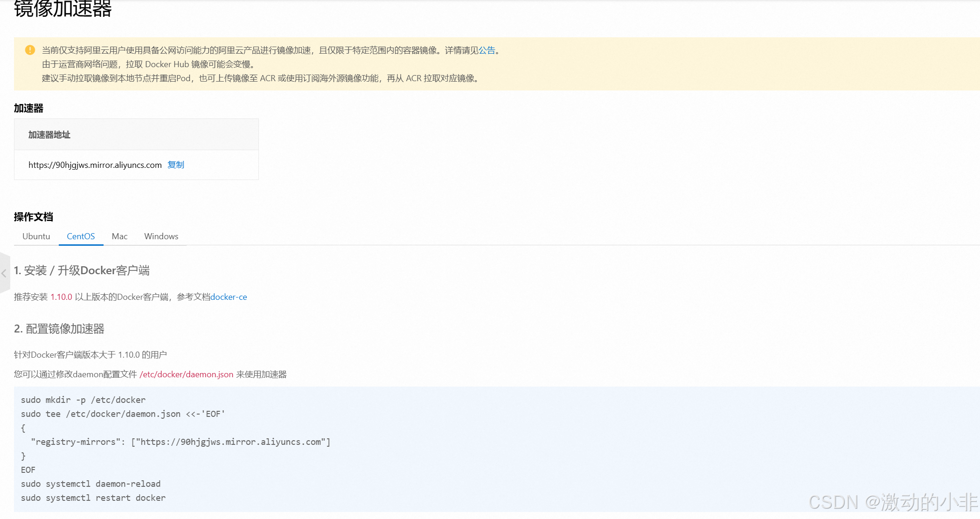Switch to the Windows tab
The height and width of the screenshot is (519, 980).
tap(161, 236)
